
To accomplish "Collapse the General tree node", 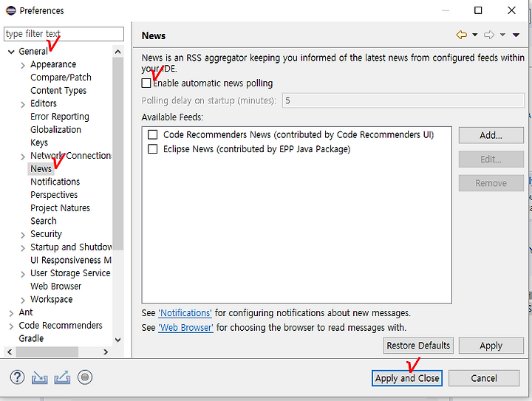I will point(11,52).
